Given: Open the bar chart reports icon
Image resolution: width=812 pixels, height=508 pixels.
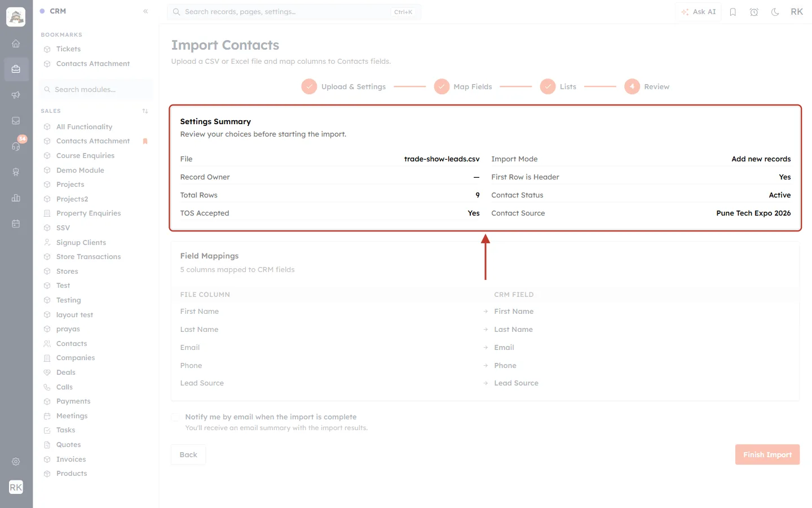Looking at the screenshot, I should (x=16, y=198).
